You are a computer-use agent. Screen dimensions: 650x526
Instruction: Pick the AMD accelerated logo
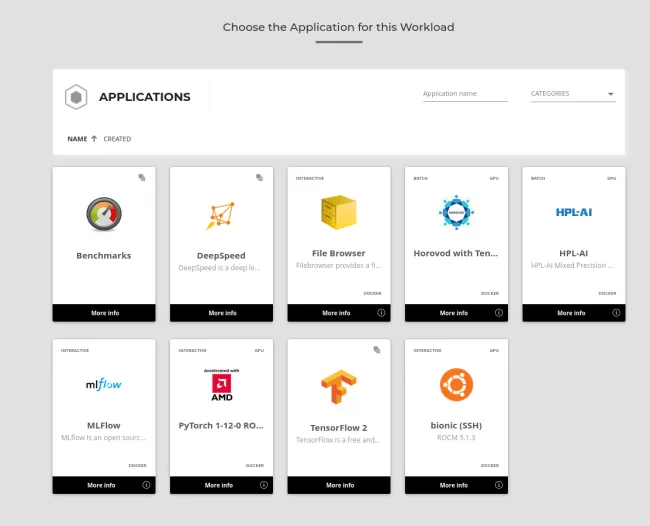point(222,385)
